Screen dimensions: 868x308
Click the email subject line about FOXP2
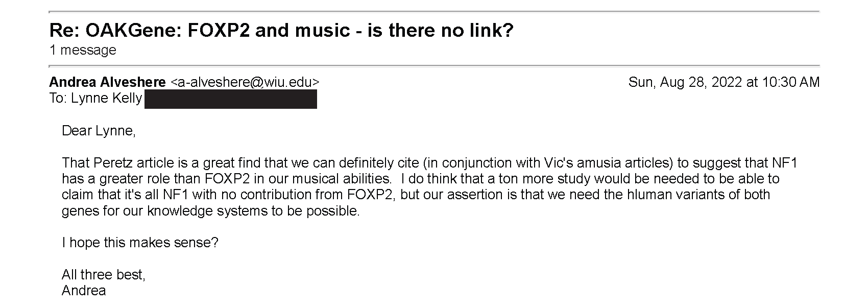(x=281, y=31)
